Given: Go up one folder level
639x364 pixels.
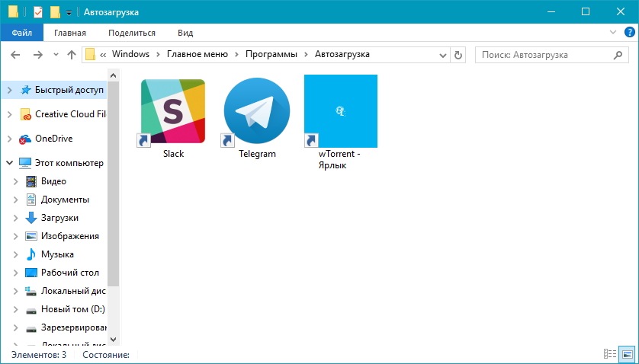Looking at the screenshot, I should [72, 55].
